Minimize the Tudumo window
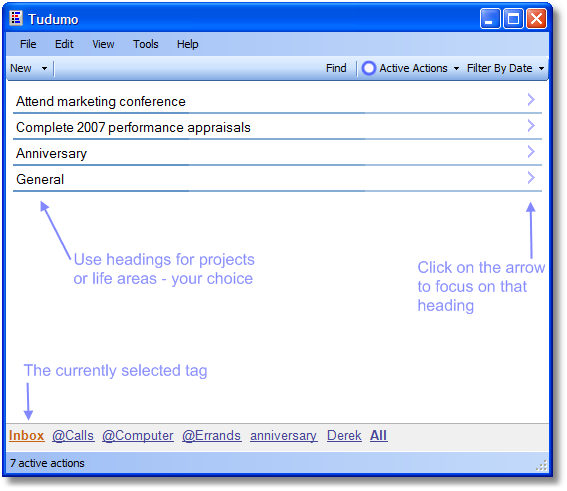 coord(490,18)
